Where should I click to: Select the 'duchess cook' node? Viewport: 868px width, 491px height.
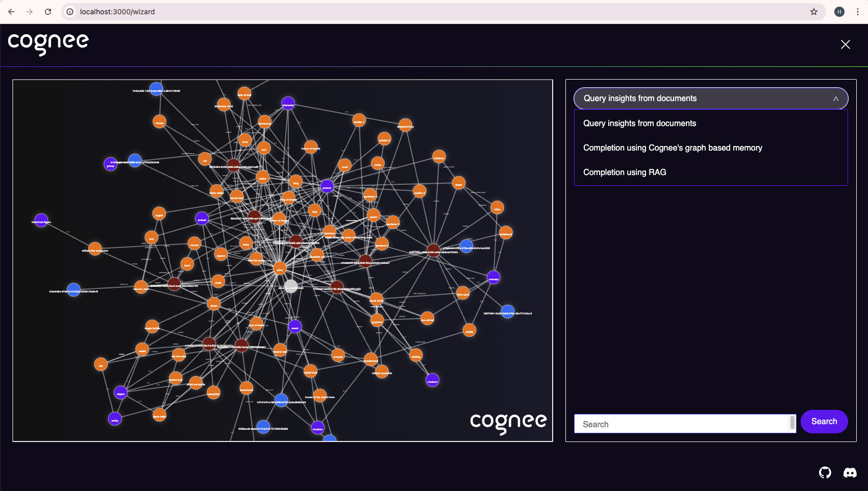(224, 105)
